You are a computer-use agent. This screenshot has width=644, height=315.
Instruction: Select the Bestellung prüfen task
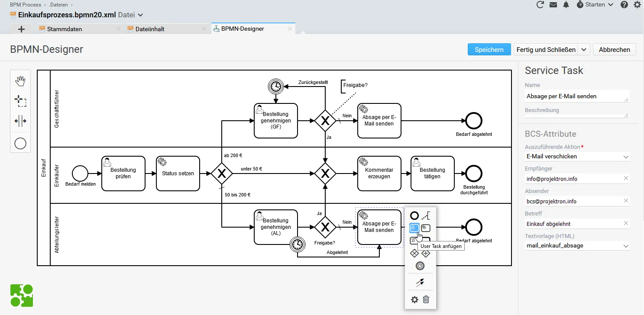click(123, 173)
